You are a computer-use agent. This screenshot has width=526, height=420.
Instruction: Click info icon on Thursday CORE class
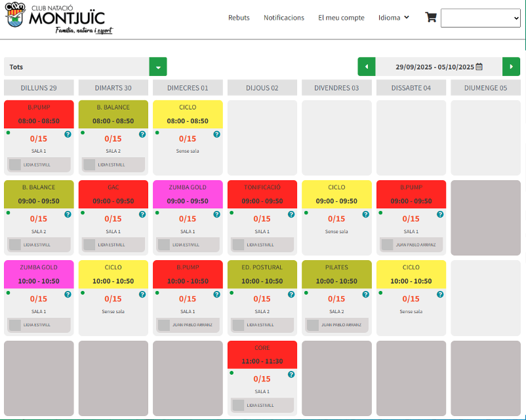291,375
